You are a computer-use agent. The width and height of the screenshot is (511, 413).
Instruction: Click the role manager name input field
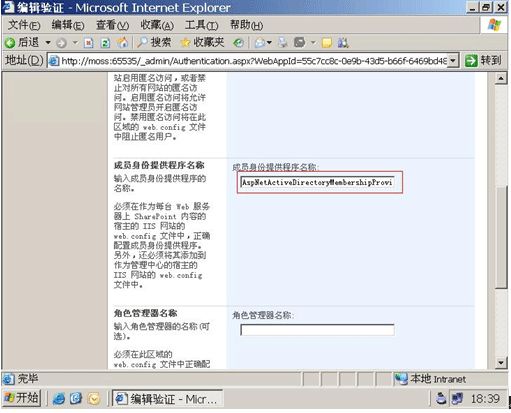[x=317, y=330]
